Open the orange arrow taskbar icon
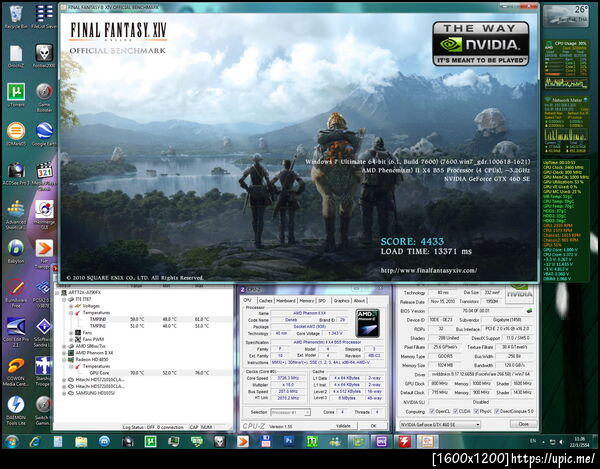600x469 pixels. coord(243,441)
